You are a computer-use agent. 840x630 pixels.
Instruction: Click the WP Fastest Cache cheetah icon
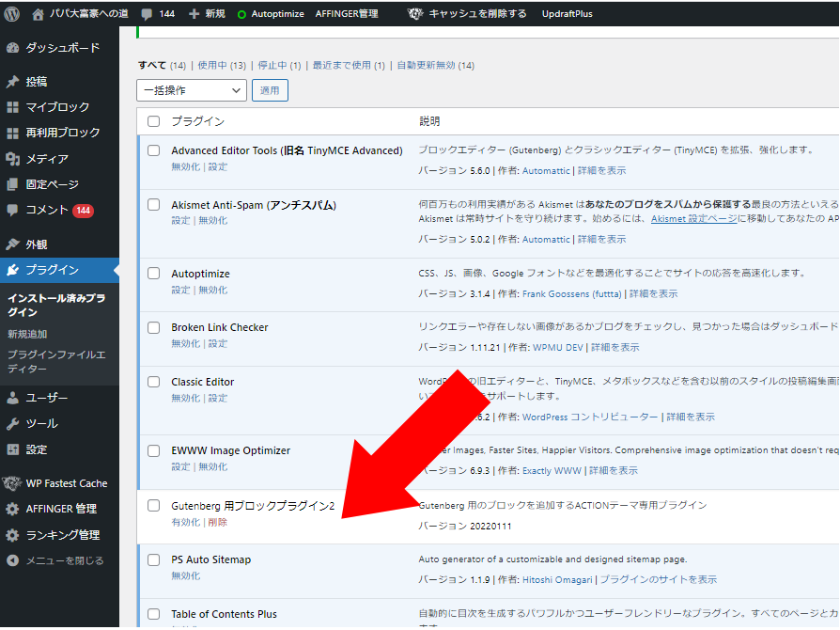(x=12, y=483)
